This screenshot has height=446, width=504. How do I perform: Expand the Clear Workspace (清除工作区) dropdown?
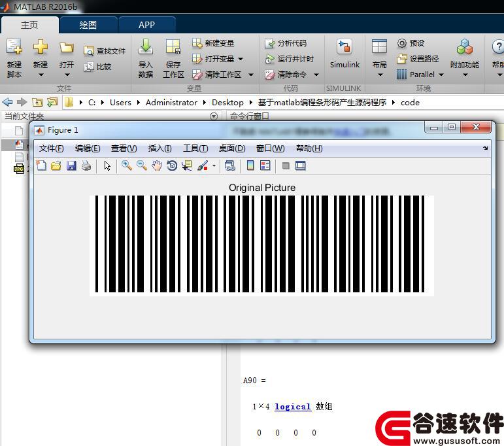click(x=251, y=75)
